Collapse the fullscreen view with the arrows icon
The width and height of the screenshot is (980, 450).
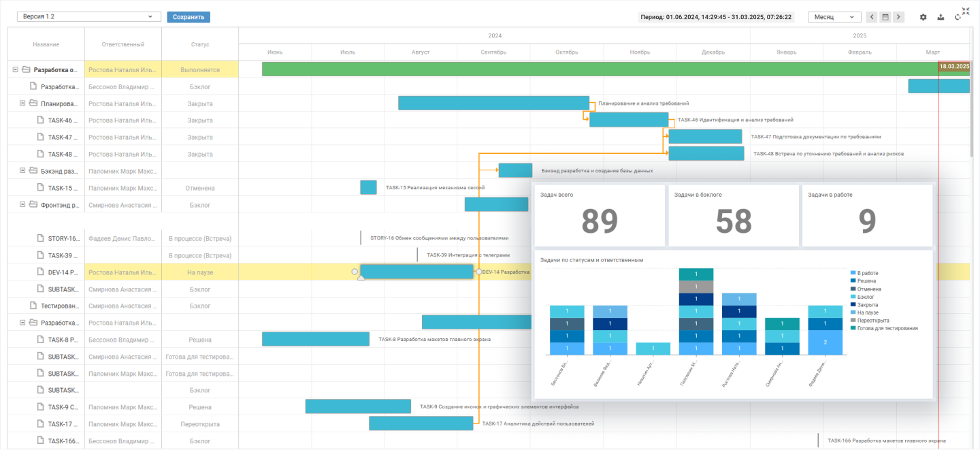pos(966,11)
